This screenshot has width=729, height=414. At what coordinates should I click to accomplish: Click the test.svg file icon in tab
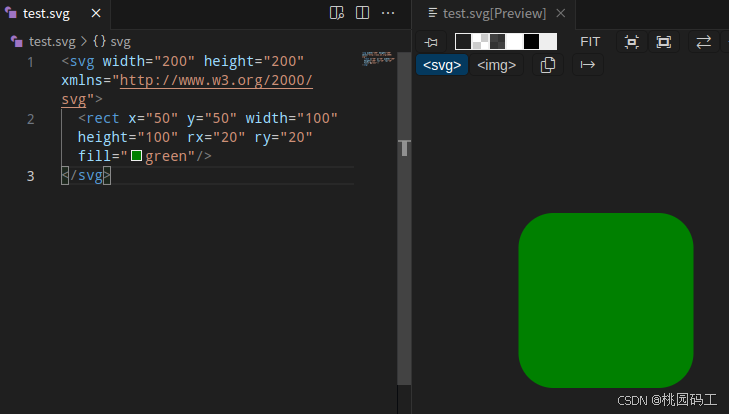click(11, 13)
